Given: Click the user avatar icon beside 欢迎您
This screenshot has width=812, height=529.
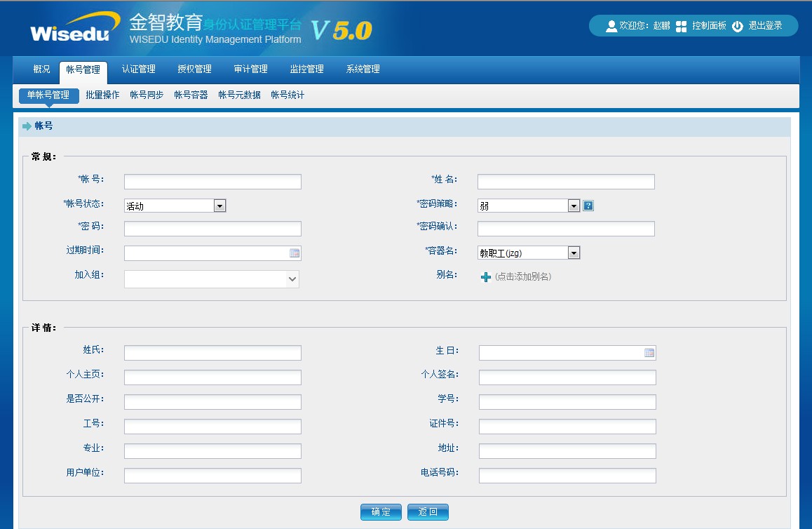Looking at the screenshot, I should (x=611, y=26).
